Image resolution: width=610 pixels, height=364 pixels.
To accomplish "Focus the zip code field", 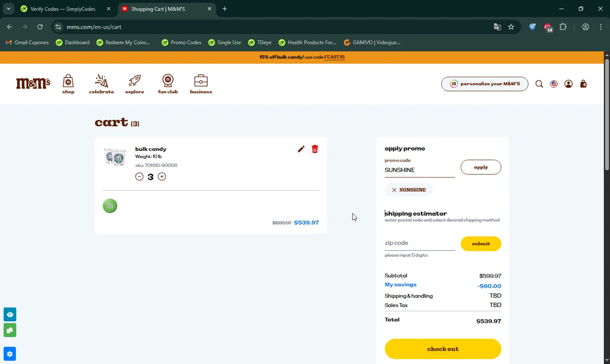I will 420,243.
